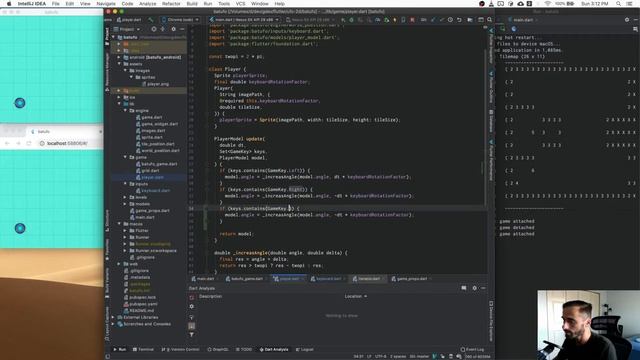Screen dimensions: 640x360
Task: Select game_widget.dart in the project tree
Action: point(156,124)
